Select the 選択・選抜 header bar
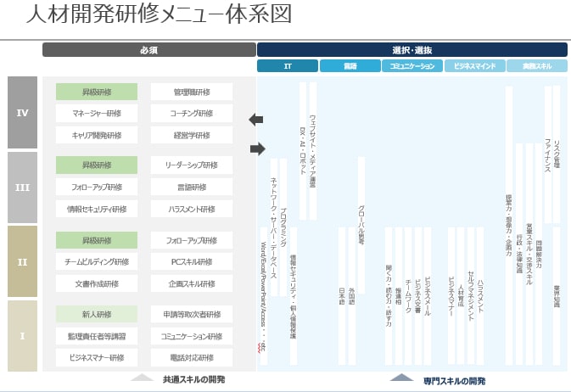This screenshot has width=571, height=392. 412,50
